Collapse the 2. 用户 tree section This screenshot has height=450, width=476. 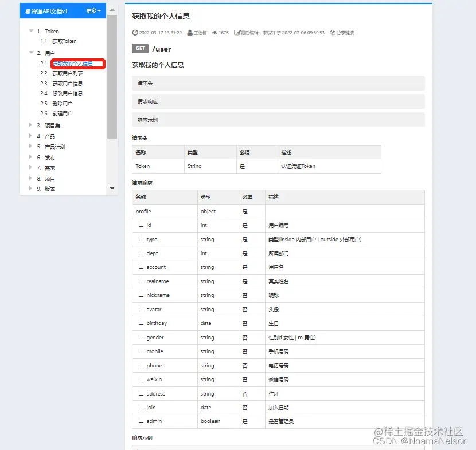click(31, 53)
